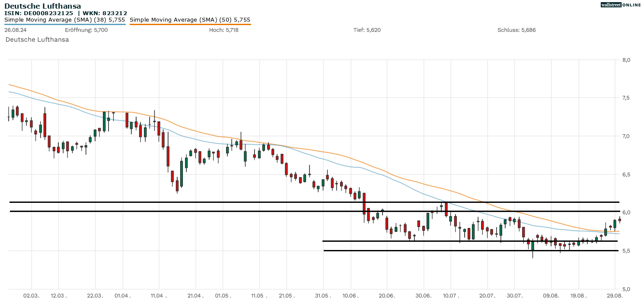
Task: Click the Deutsche Lufthansa series label above chart
Action: click(37, 39)
